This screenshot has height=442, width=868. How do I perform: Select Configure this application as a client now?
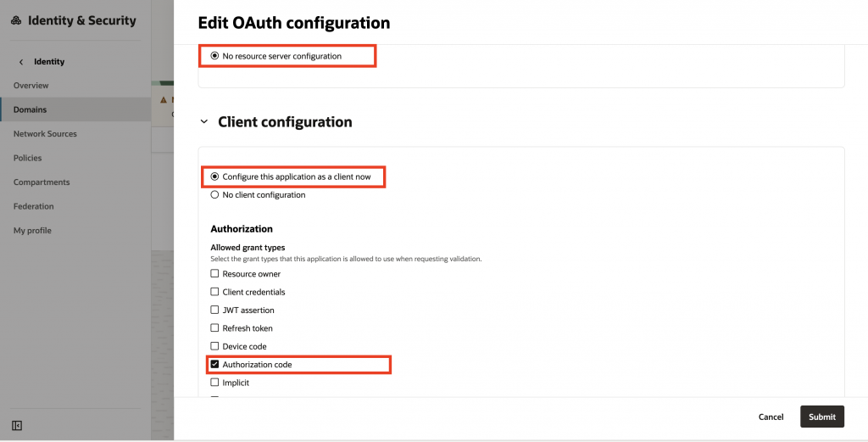click(x=214, y=176)
